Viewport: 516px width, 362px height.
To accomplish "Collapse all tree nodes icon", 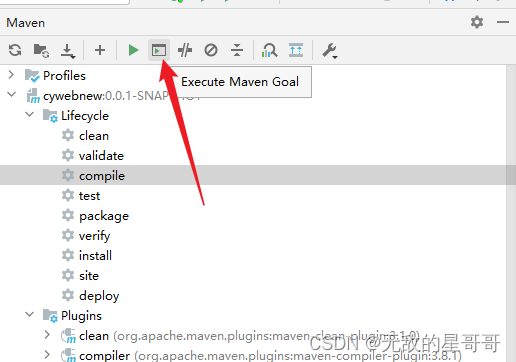I will point(237,50).
